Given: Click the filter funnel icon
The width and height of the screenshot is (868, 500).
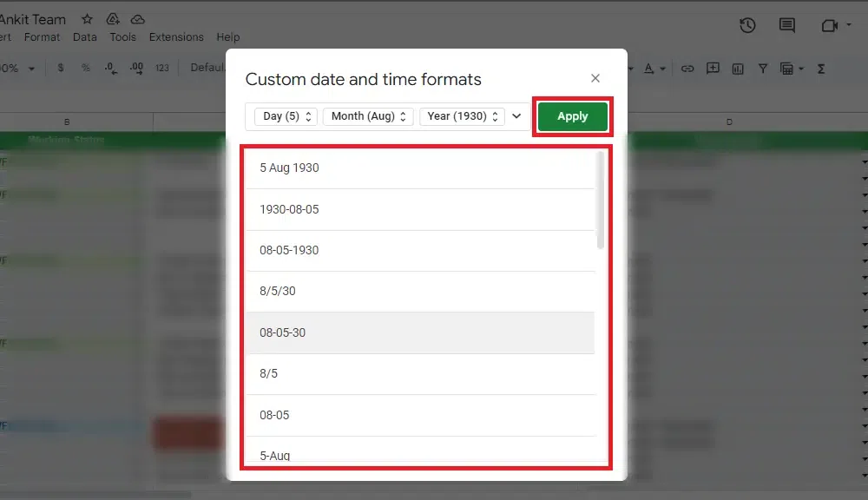Looking at the screenshot, I should pyautogui.click(x=762, y=69).
